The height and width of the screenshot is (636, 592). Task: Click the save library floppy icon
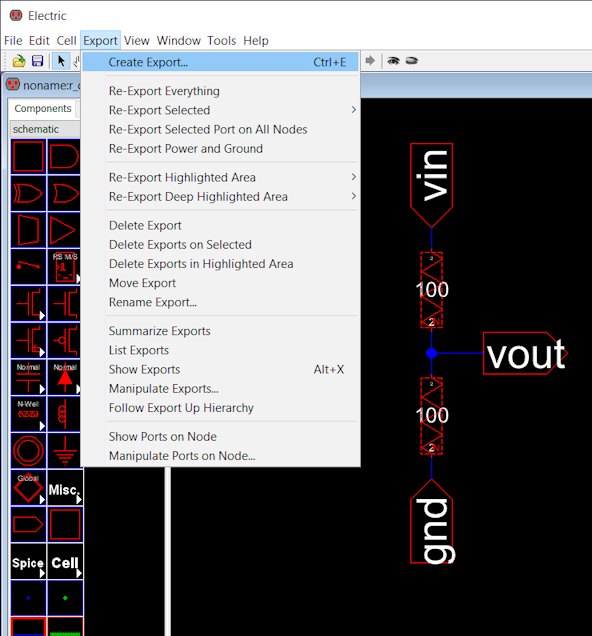pyautogui.click(x=37, y=61)
